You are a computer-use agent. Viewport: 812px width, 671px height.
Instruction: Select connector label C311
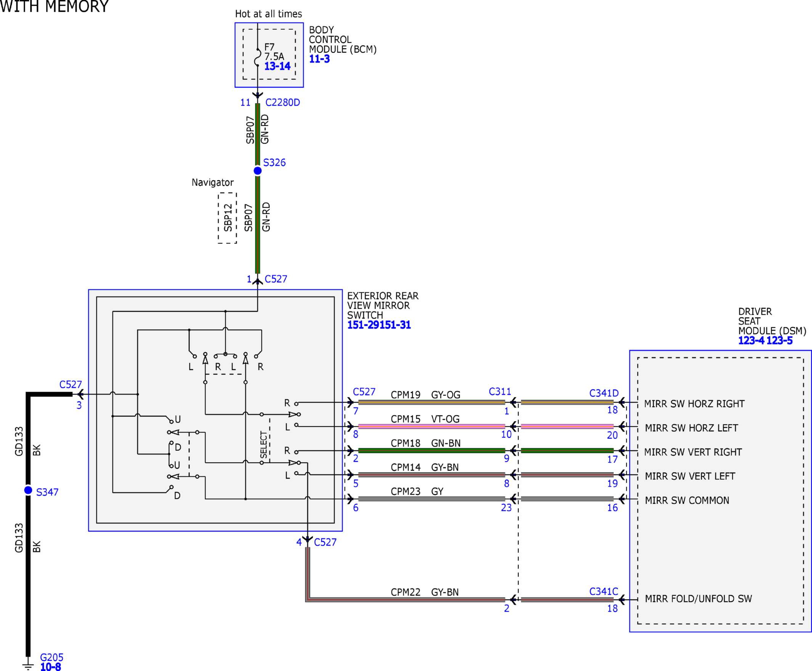[x=500, y=392]
